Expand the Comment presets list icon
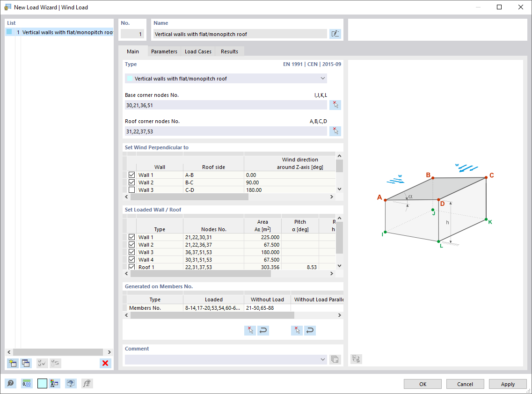 coord(335,359)
